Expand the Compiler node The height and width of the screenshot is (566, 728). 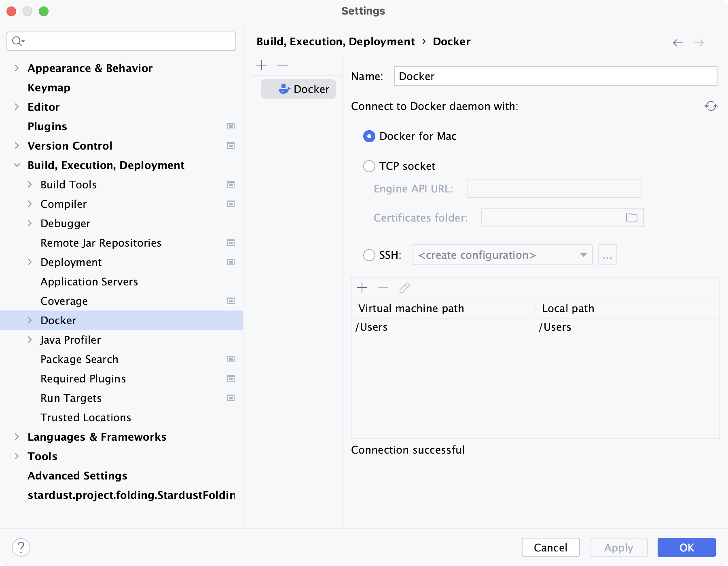click(x=30, y=204)
